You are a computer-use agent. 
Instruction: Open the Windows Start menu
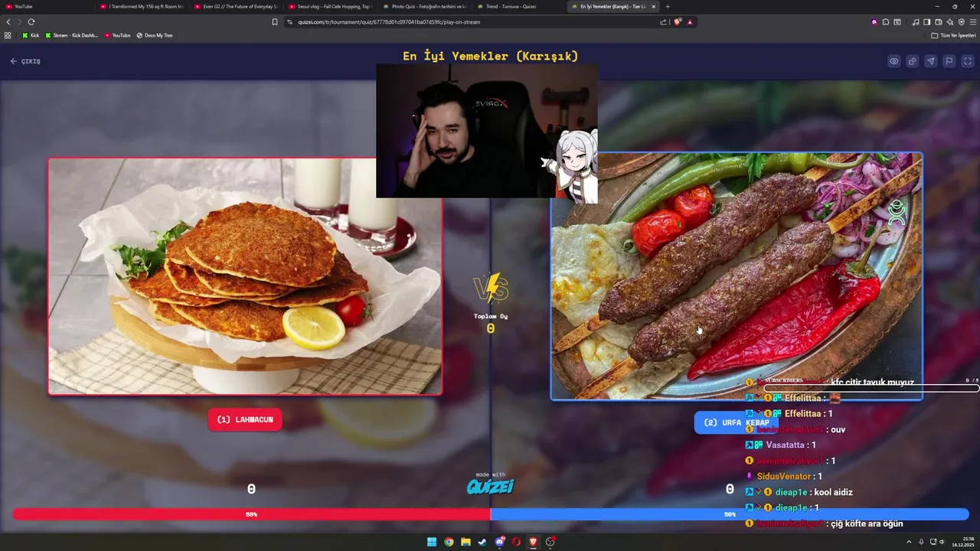click(x=432, y=542)
